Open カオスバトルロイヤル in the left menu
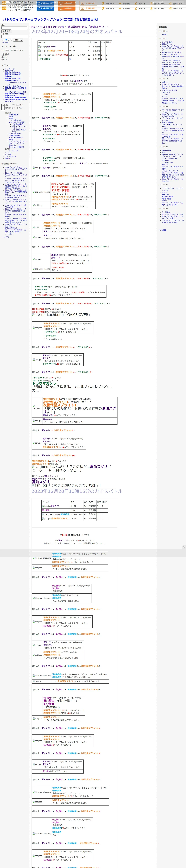Screen dimensions: 186x868 click(13, 86)
